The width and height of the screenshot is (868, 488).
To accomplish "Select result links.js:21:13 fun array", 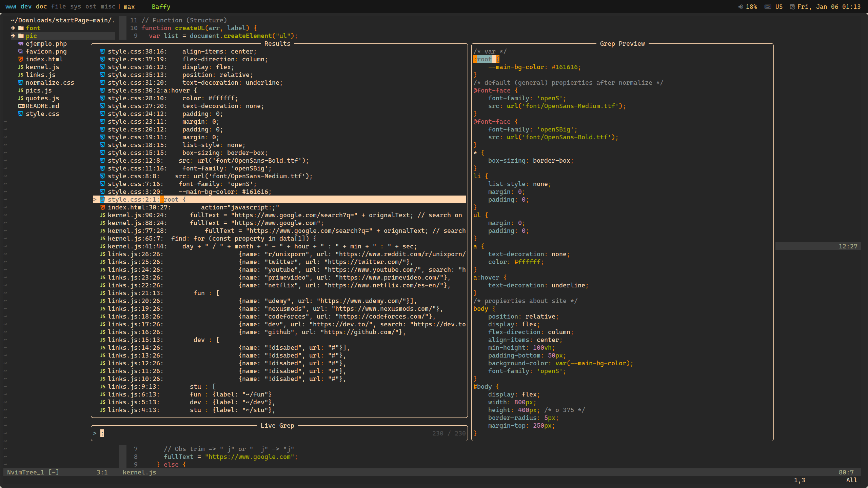I will tap(279, 293).
